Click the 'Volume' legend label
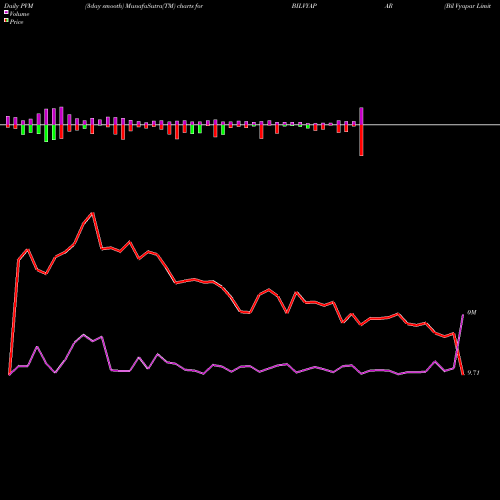 point(19,14)
